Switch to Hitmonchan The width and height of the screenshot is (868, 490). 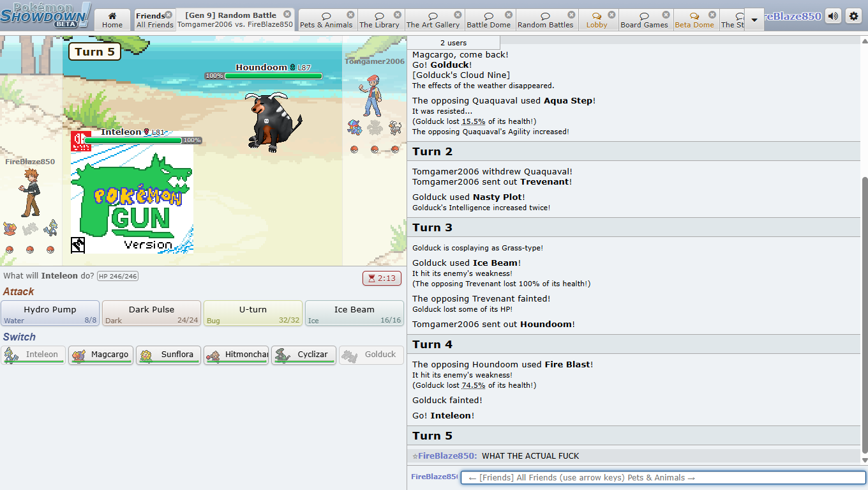coord(236,355)
